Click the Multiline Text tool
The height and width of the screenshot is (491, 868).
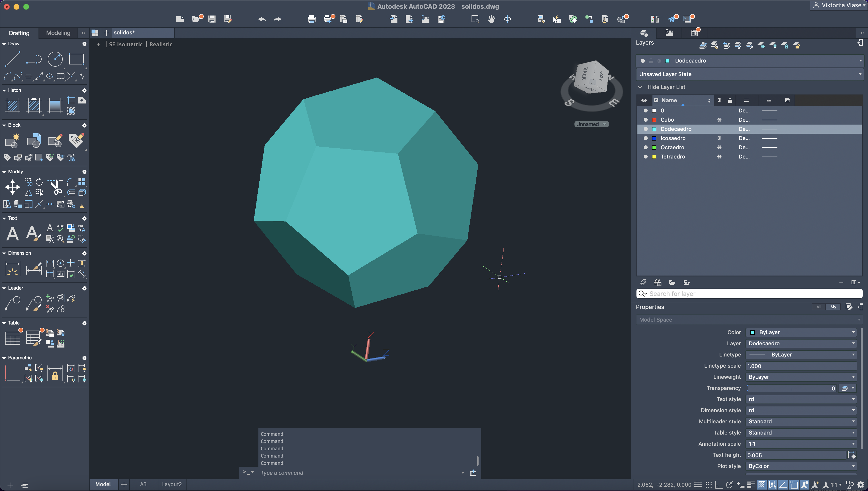click(x=12, y=233)
